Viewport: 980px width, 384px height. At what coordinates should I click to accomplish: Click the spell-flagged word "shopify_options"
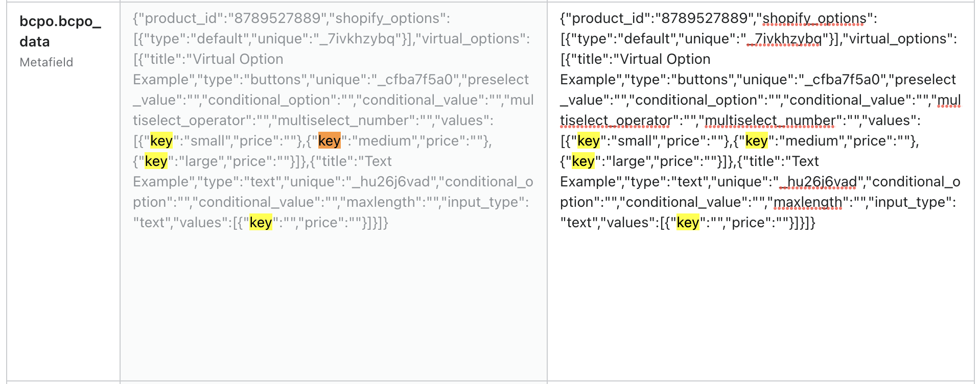pyautogui.click(x=814, y=18)
